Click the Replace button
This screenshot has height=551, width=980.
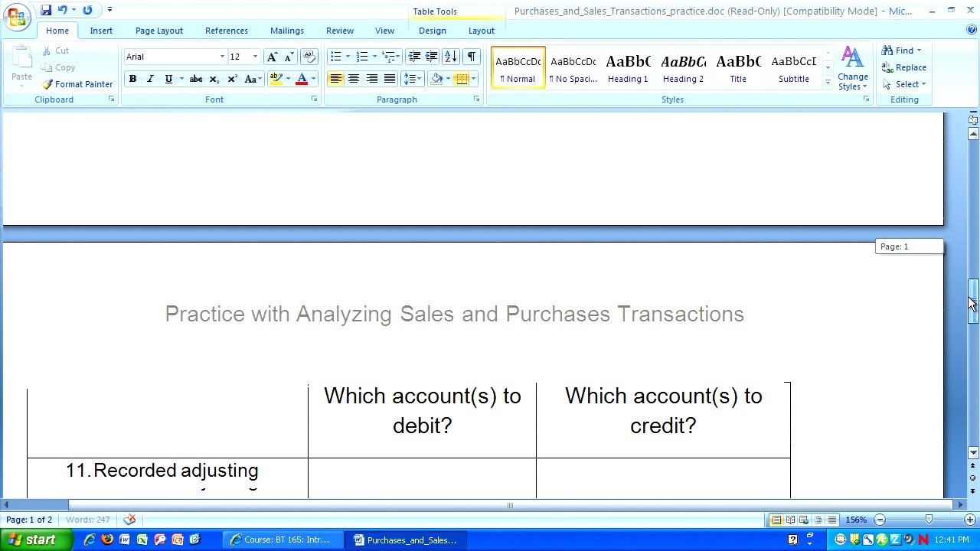(904, 67)
